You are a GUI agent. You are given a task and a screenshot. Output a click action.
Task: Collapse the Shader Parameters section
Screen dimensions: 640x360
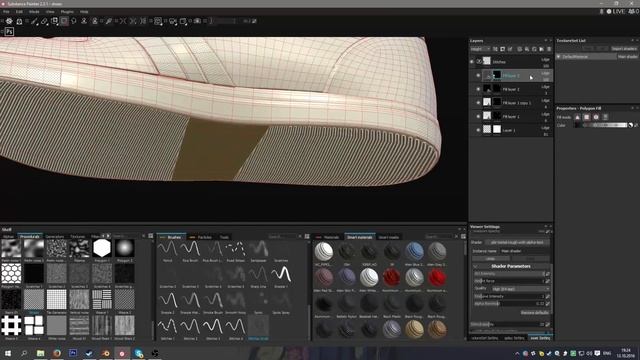coord(476,266)
